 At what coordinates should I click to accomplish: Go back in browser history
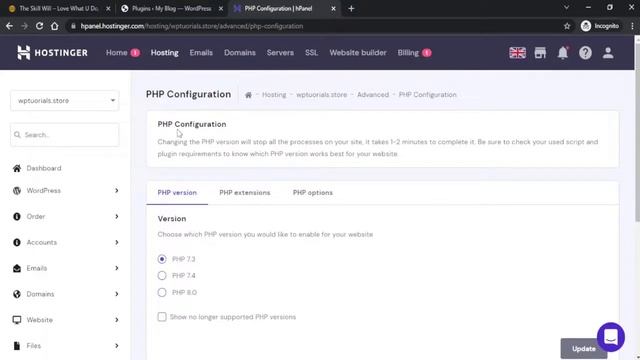9,26
